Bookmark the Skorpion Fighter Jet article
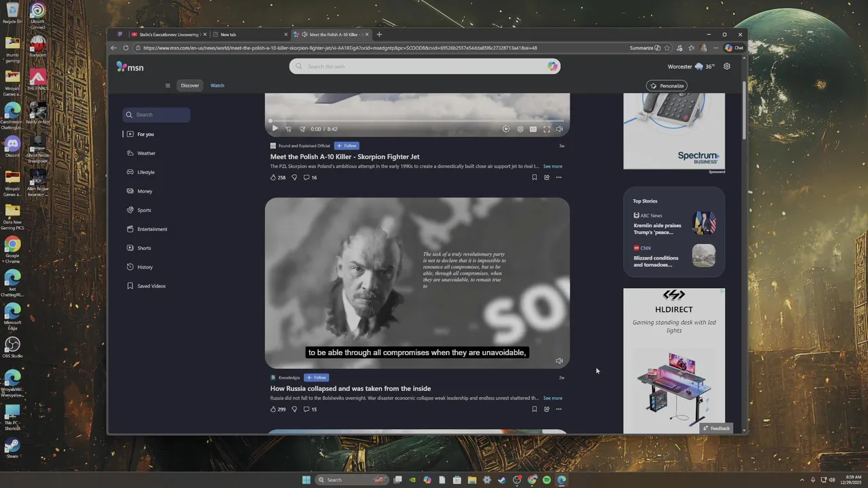Viewport: 868px width, 488px height. point(534,178)
